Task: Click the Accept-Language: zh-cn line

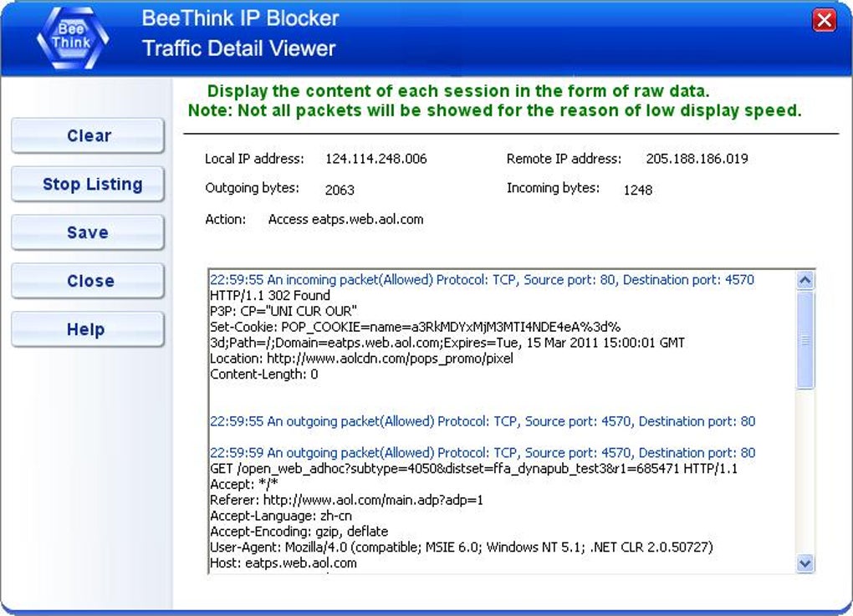Action: point(281,516)
